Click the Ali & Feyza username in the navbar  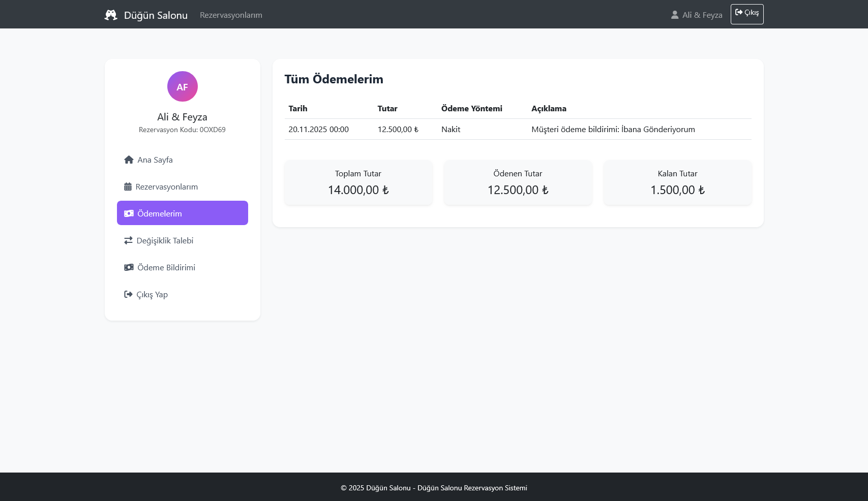702,15
